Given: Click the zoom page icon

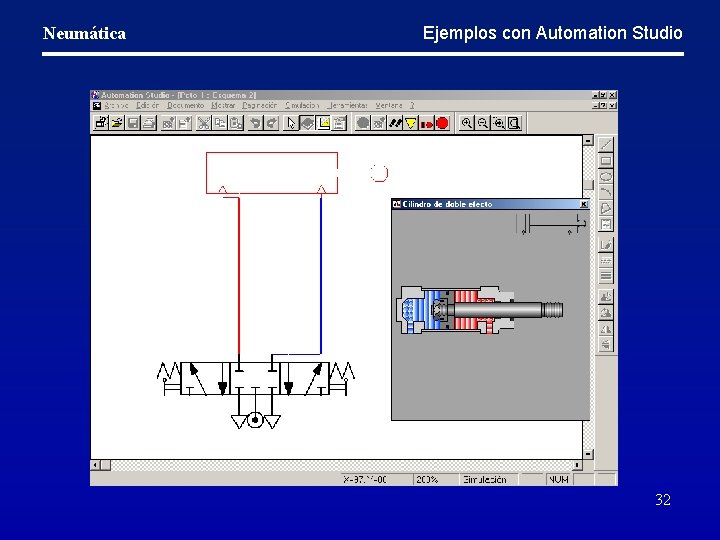Looking at the screenshot, I should click(514, 123).
